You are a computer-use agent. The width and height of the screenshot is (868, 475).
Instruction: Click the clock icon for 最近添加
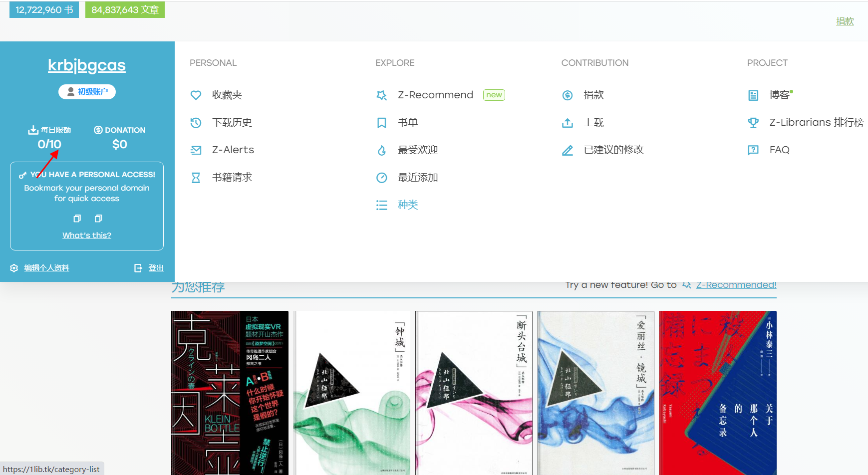[382, 178]
